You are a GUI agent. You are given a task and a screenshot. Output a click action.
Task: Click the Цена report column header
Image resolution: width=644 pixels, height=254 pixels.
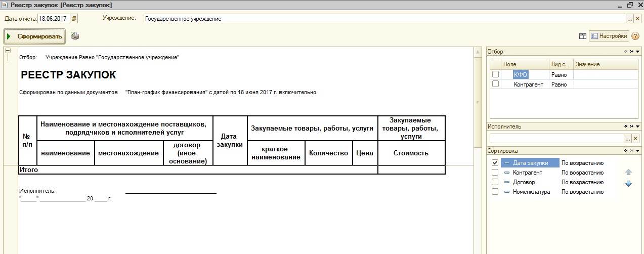(365, 153)
